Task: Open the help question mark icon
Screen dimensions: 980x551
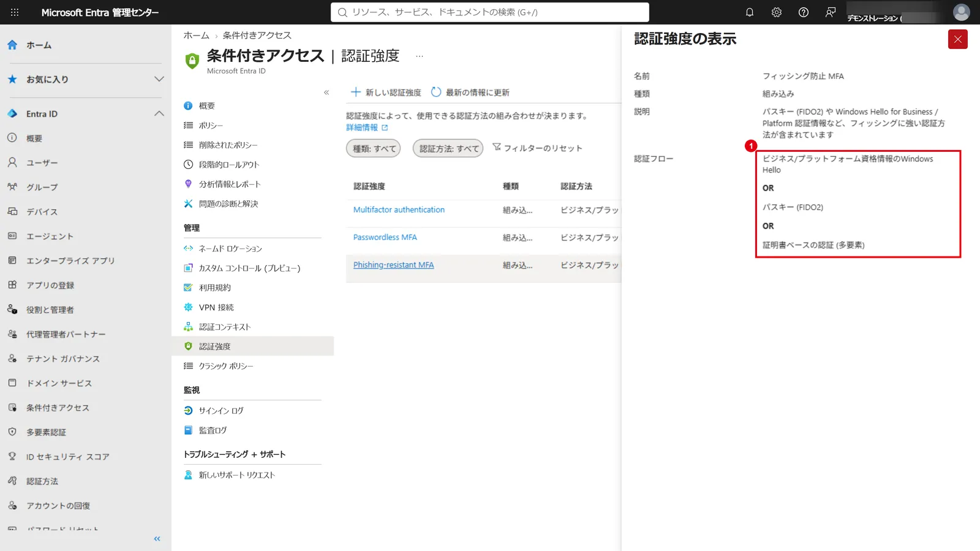Action: pos(804,12)
